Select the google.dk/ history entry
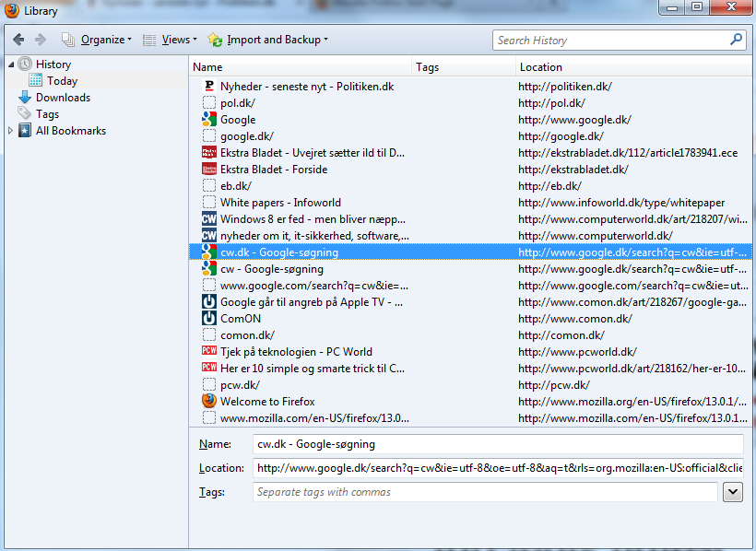756x551 pixels. click(x=247, y=136)
